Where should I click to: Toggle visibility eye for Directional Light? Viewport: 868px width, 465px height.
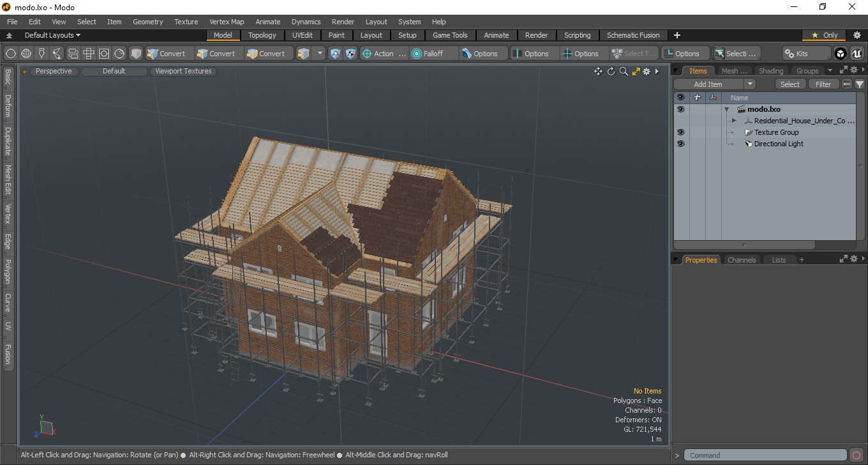pyautogui.click(x=680, y=144)
